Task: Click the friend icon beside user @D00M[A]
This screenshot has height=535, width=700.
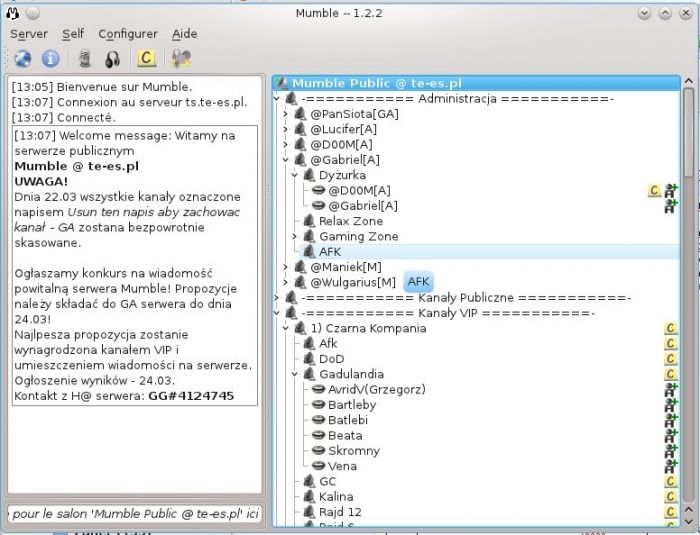Action: (x=671, y=191)
